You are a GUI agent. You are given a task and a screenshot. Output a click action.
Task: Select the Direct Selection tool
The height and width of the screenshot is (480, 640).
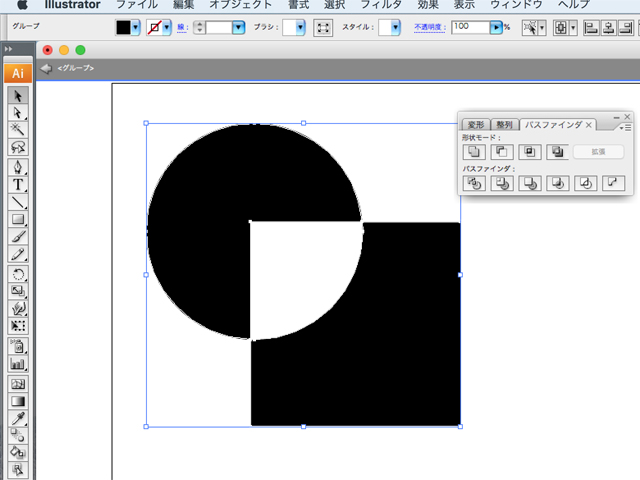(x=18, y=113)
